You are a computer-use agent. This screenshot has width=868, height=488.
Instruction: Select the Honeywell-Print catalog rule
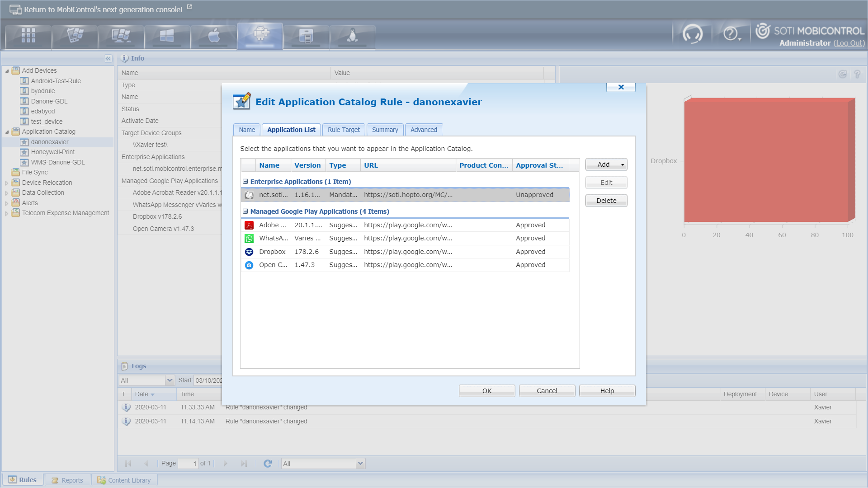coord(52,152)
